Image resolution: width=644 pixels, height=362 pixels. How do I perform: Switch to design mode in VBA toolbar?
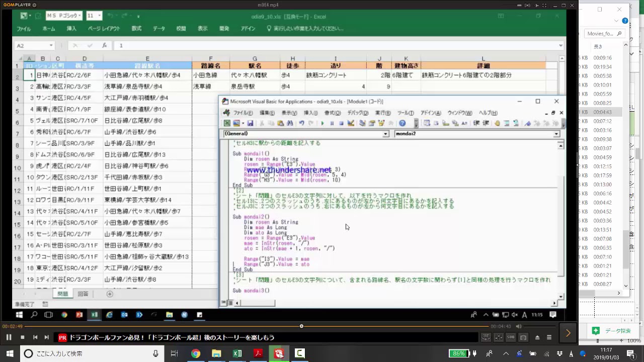(351, 123)
